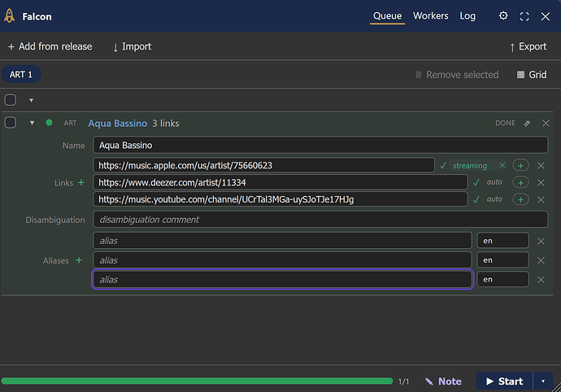Remove the Aqua Bassino queue entry
The width and height of the screenshot is (561, 392).
coord(546,123)
